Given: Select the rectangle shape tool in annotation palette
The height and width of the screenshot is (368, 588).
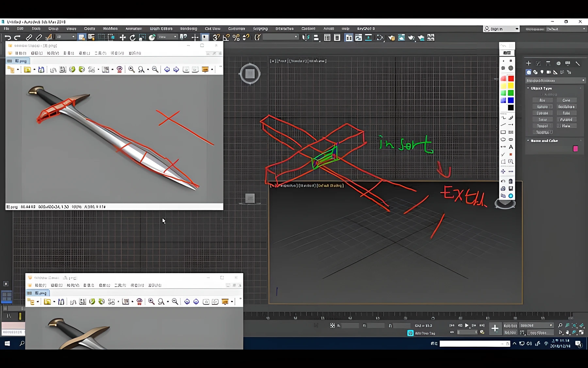Looking at the screenshot, I should [x=503, y=132].
